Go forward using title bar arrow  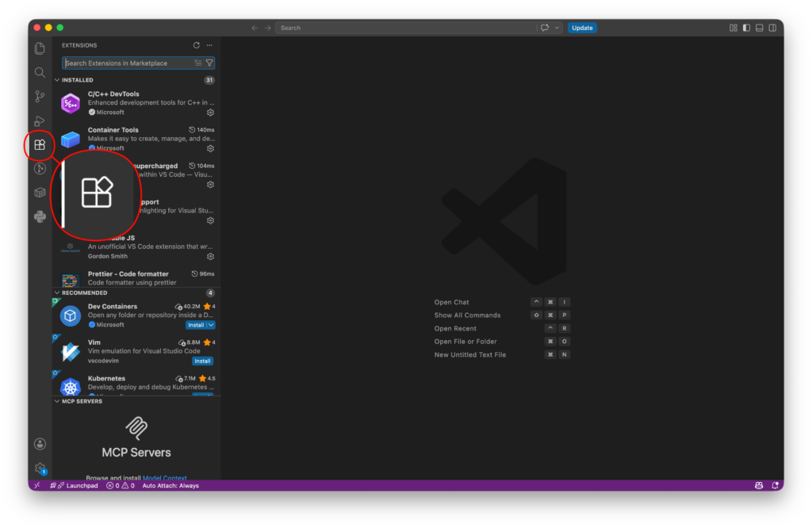coord(268,28)
